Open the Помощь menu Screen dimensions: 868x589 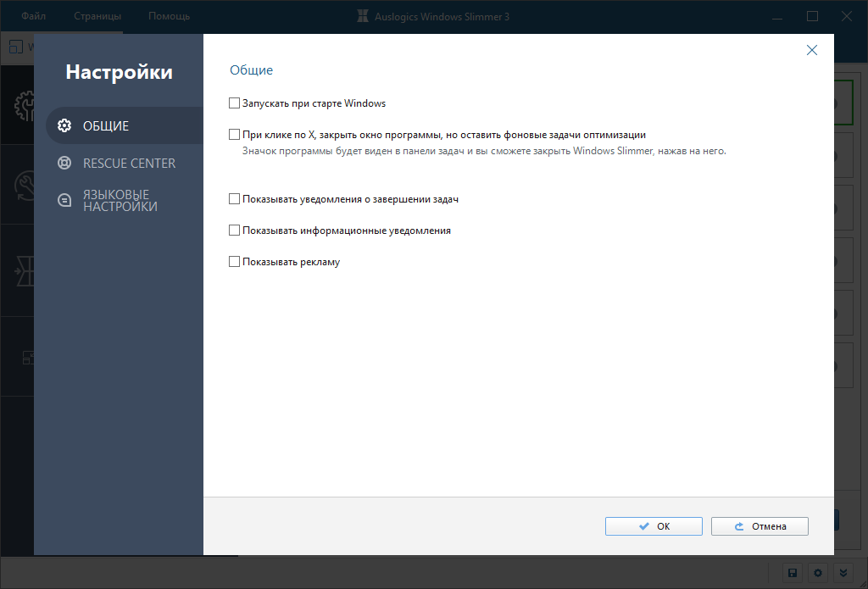169,16
